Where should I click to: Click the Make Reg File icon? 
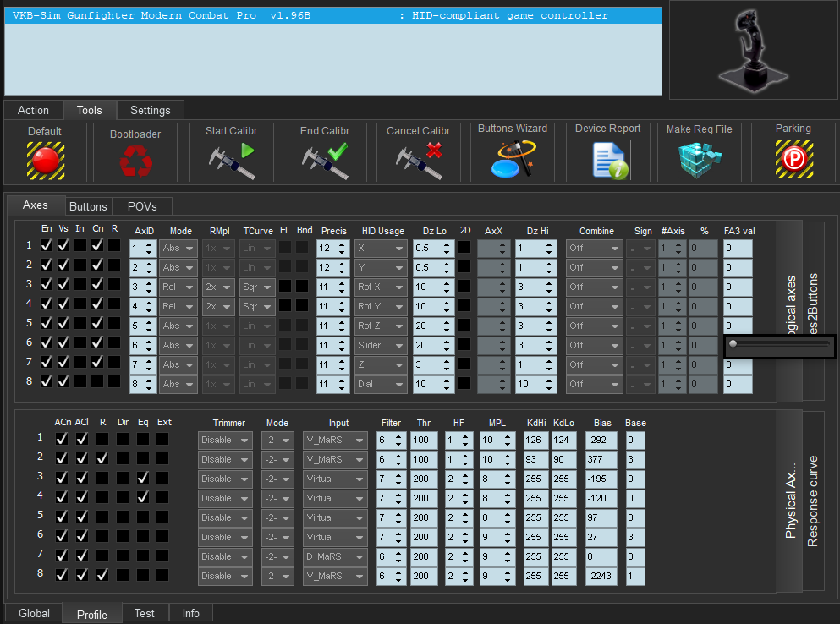(699, 159)
